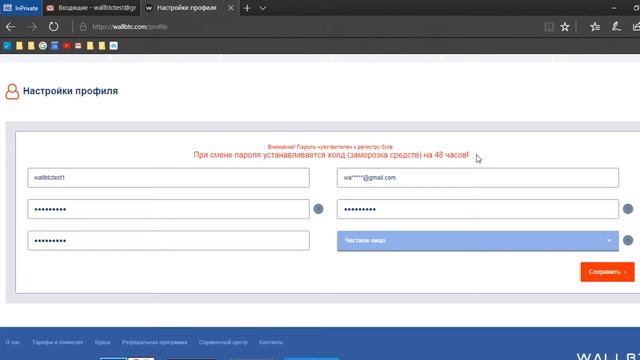
Task: Click the browser forward arrow
Action: pos(32,27)
